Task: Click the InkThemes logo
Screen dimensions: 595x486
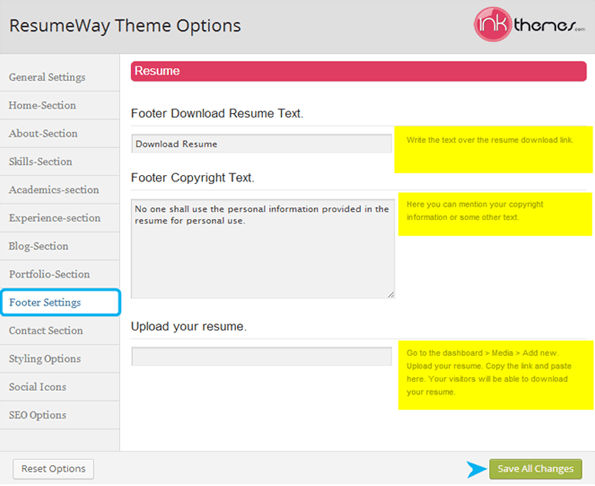Action: pos(529,25)
